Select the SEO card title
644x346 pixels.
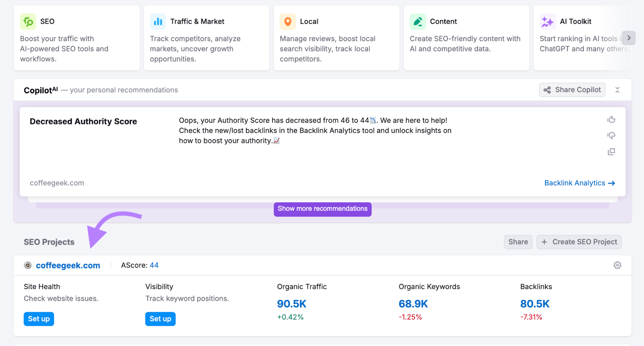(x=47, y=22)
